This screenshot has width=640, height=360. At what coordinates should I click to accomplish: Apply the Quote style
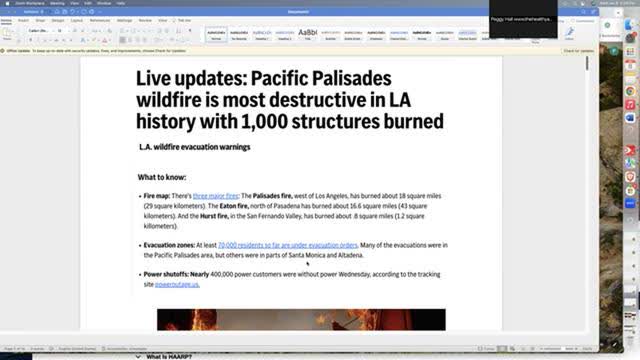[x=444, y=35]
